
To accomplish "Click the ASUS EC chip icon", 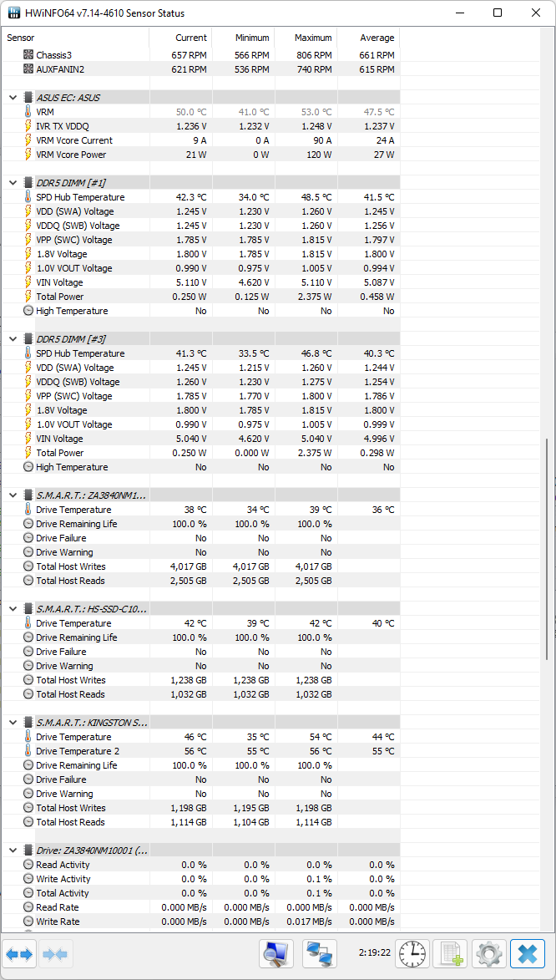I will [x=28, y=98].
